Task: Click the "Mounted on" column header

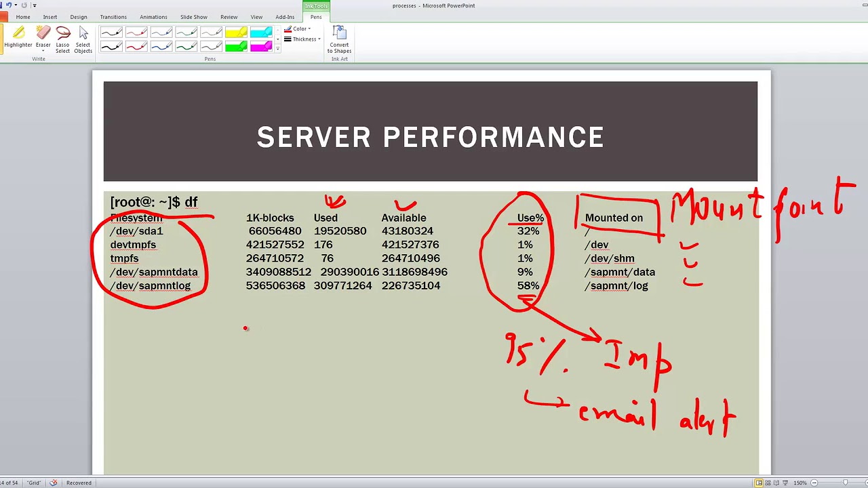Action: tap(614, 218)
